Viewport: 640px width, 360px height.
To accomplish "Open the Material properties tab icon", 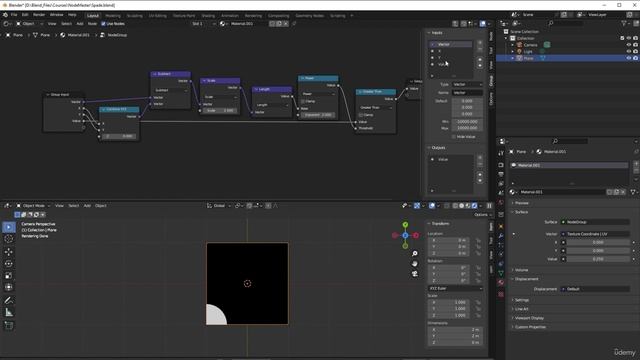I will tap(501, 282).
